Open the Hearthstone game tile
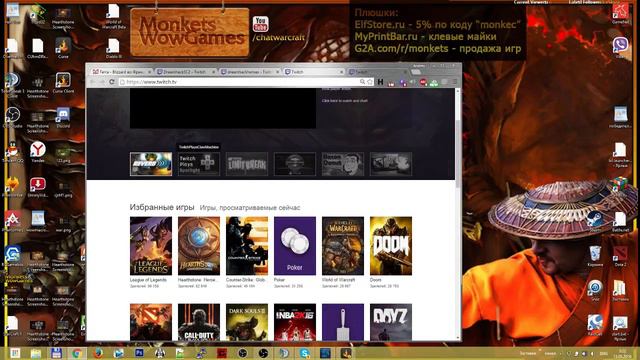 click(199, 246)
